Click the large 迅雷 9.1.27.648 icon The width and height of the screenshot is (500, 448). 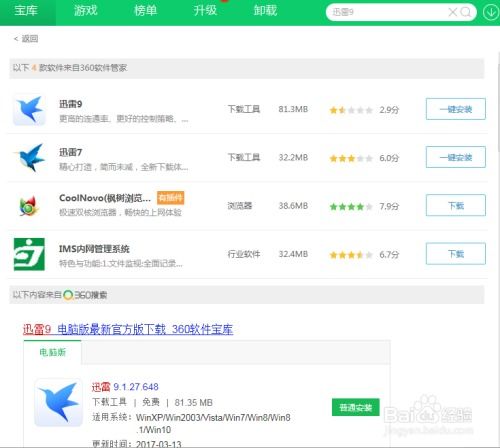click(59, 402)
